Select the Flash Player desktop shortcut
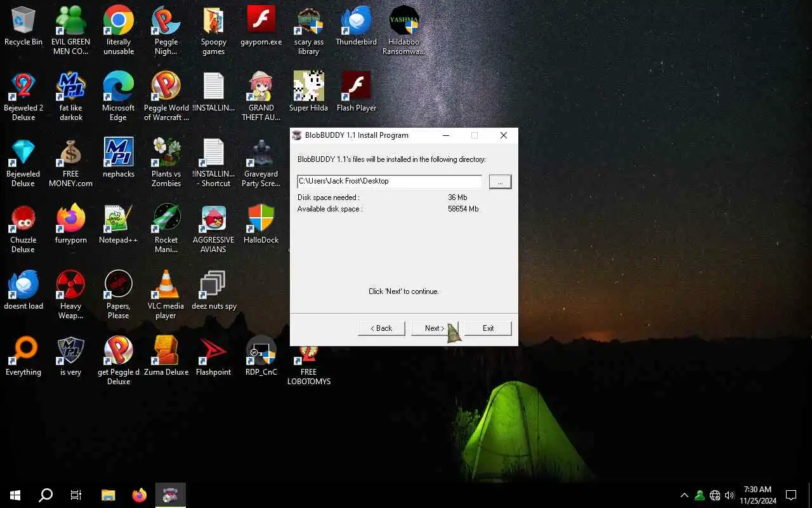Viewport: 812px width, 508px height. pyautogui.click(x=357, y=92)
